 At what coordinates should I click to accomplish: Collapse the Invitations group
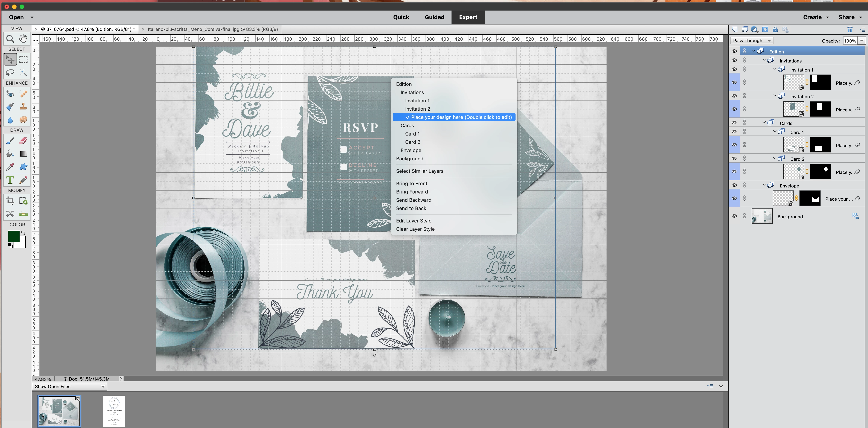pos(764,60)
